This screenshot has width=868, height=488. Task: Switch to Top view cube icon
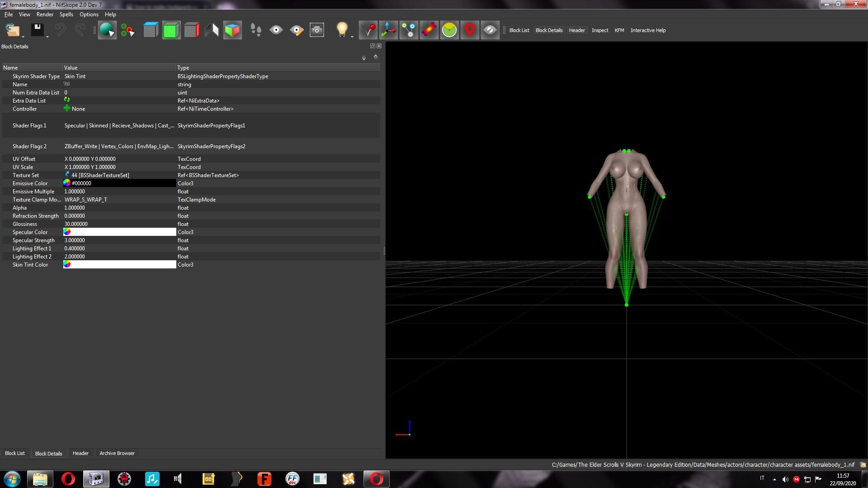click(x=151, y=30)
